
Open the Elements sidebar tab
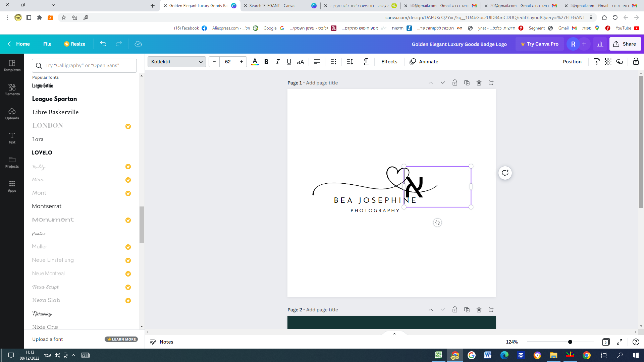pyautogui.click(x=12, y=89)
